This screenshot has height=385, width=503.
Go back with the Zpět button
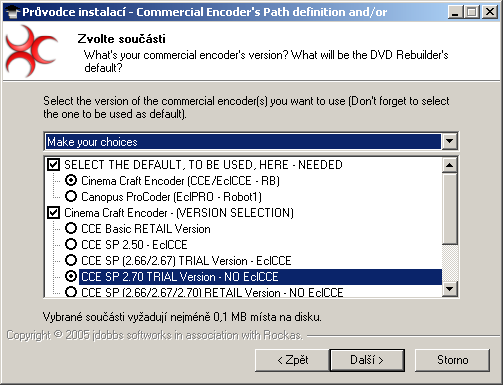pyautogui.click(x=292, y=360)
